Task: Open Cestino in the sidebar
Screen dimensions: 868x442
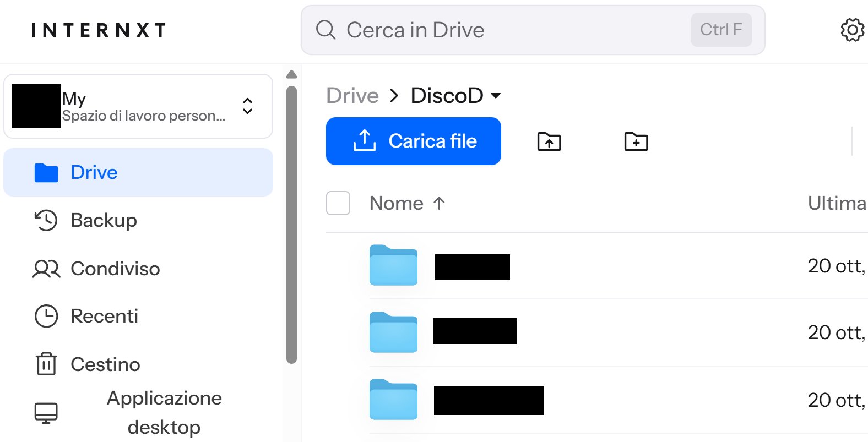Action: [105, 364]
